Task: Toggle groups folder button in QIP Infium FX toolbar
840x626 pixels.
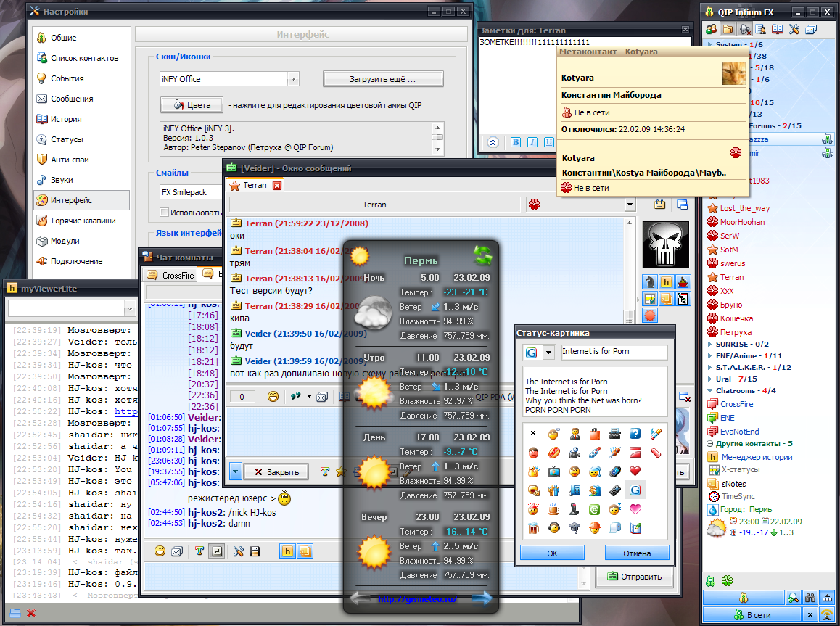Action: pos(728,29)
